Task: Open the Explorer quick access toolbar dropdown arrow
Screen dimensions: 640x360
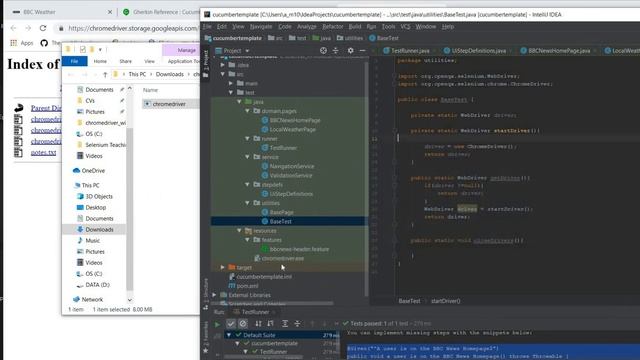Action: coord(100,49)
